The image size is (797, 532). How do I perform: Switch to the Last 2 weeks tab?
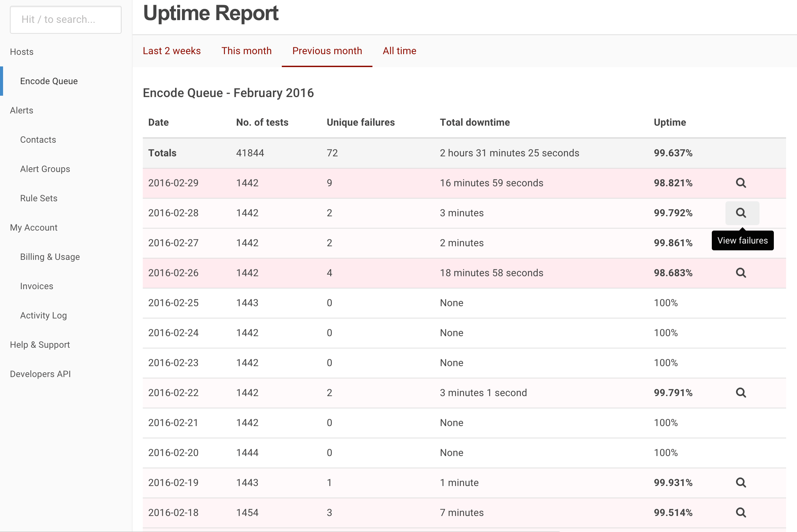pos(172,51)
